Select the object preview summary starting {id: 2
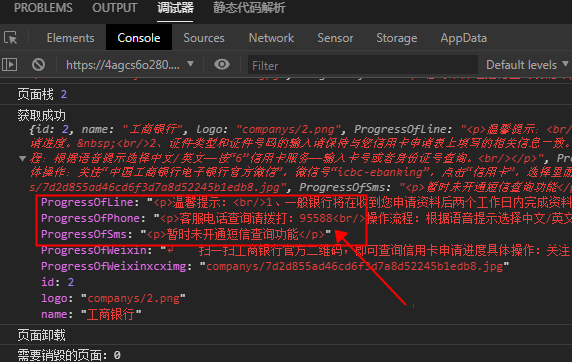This screenshot has width=572, height=362. [x=300, y=158]
